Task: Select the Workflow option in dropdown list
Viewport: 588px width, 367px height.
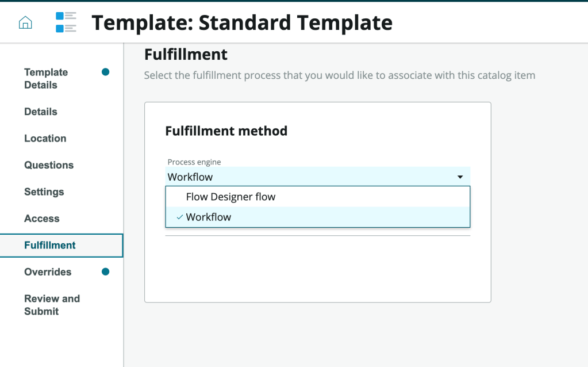Action: tap(209, 217)
